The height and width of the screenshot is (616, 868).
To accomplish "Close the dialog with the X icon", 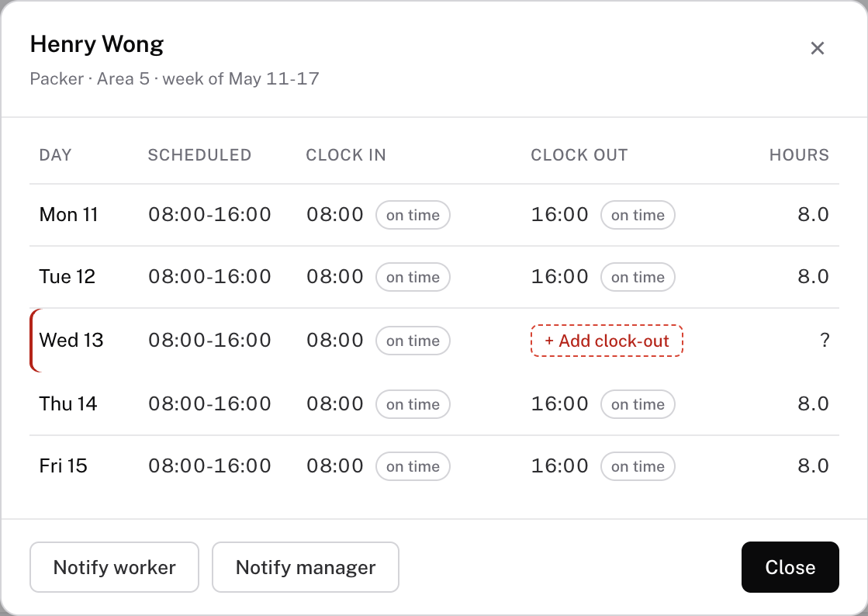I will click(817, 48).
